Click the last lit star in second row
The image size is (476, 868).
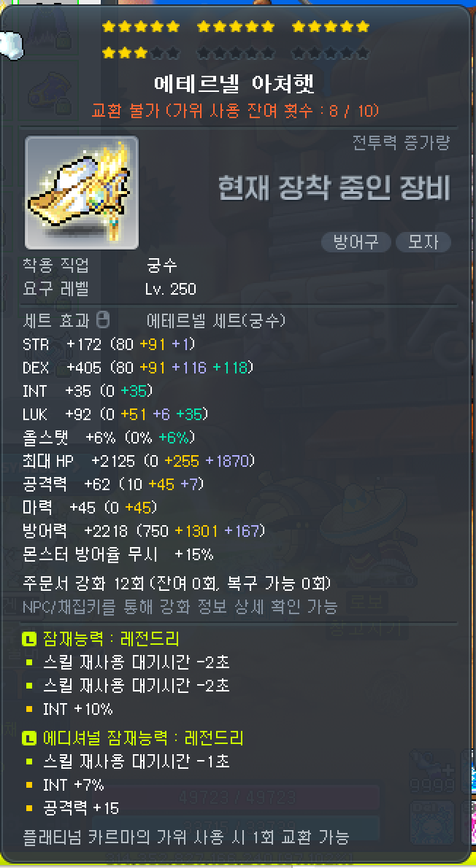coord(142,53)
